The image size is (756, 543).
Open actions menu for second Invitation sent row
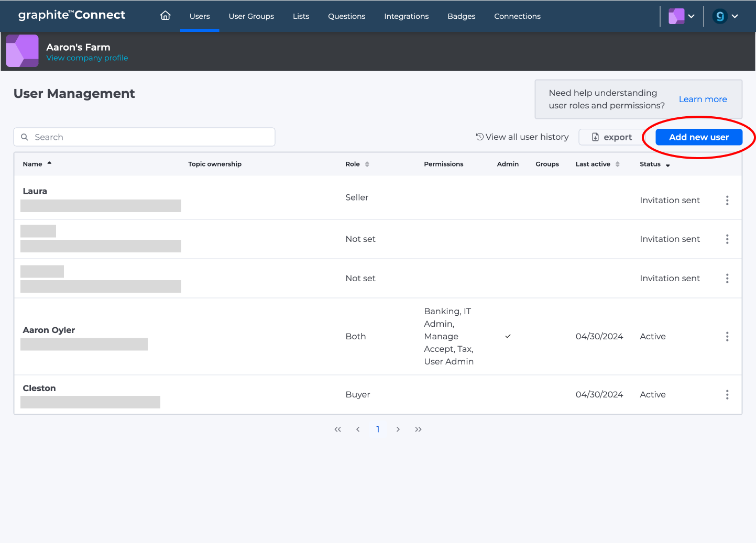click(727, 239)
